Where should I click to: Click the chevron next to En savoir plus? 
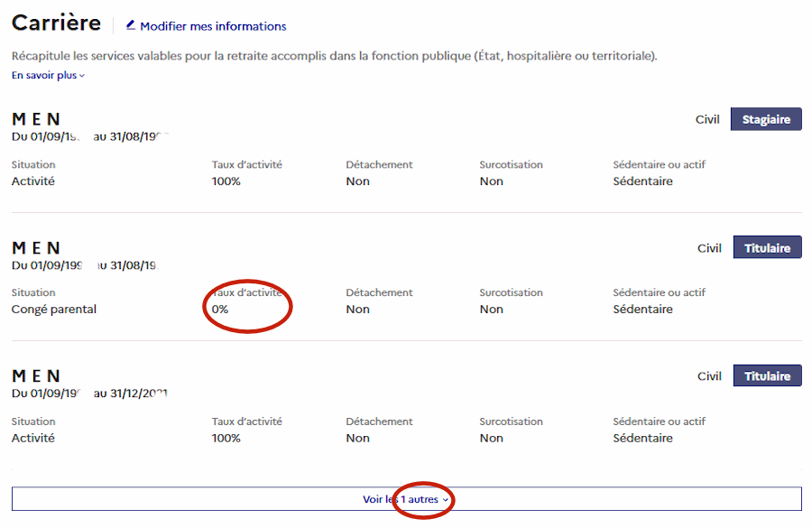tap(82, 76)
